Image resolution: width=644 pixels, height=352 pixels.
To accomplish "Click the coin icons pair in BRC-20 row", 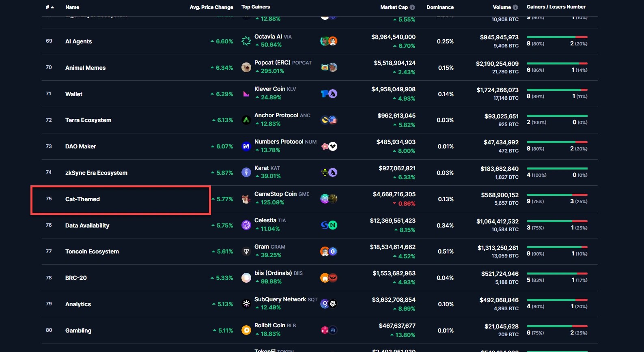I will 329,278.
